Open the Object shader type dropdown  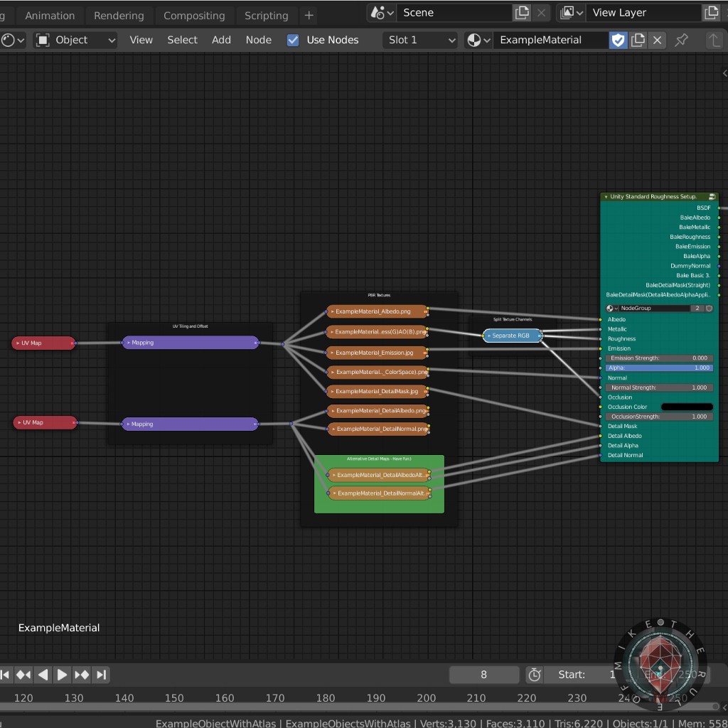(x=75, y=40)
